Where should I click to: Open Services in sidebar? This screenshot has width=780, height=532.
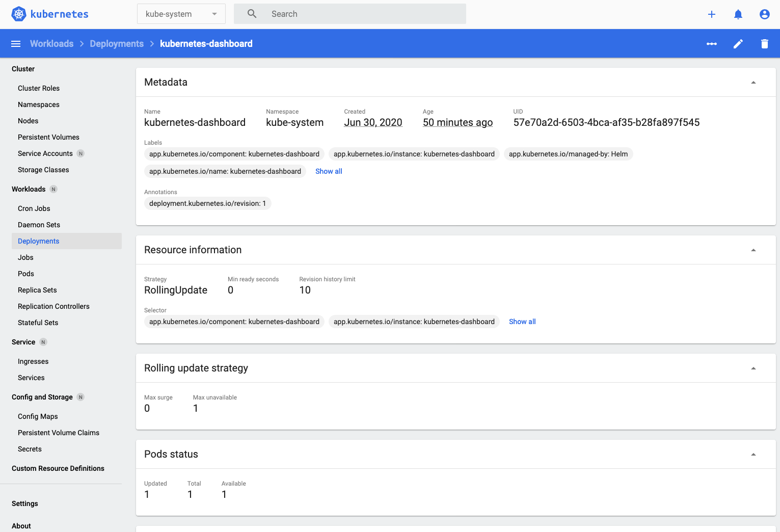tap(31, 378)
